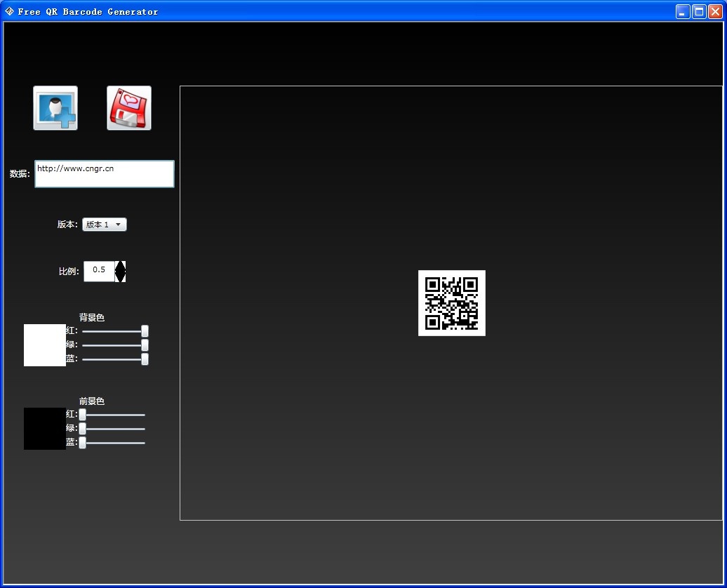Image resolution: width=727 pixels, height=588 pixels.
Task: Maximize the Free QR Barcode Generator window
Action: coord(699,12)
